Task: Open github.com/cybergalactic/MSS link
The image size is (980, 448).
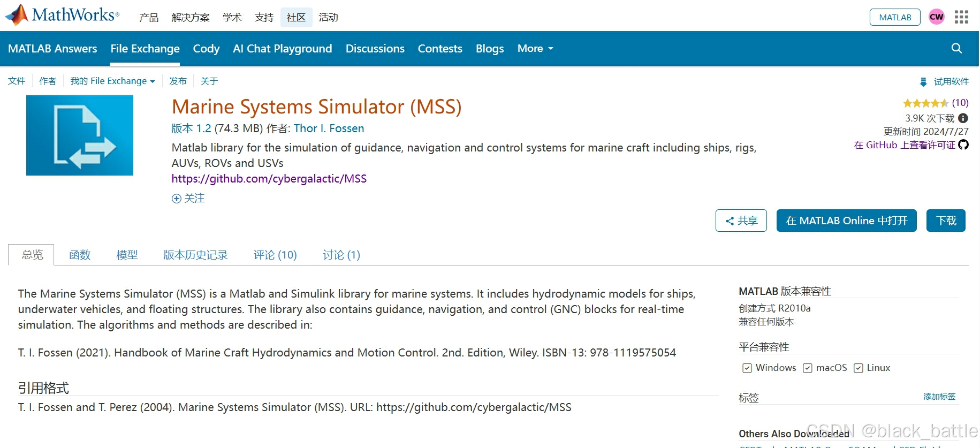Action: tap(269, 179)
